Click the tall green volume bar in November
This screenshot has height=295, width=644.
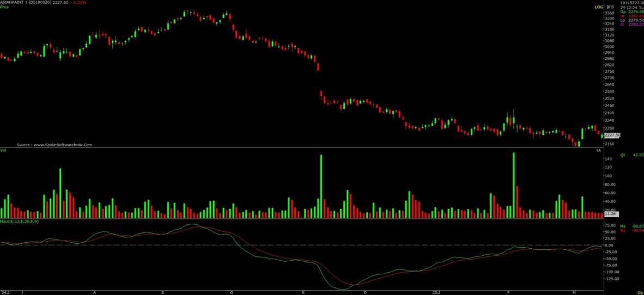click(321, 186)
